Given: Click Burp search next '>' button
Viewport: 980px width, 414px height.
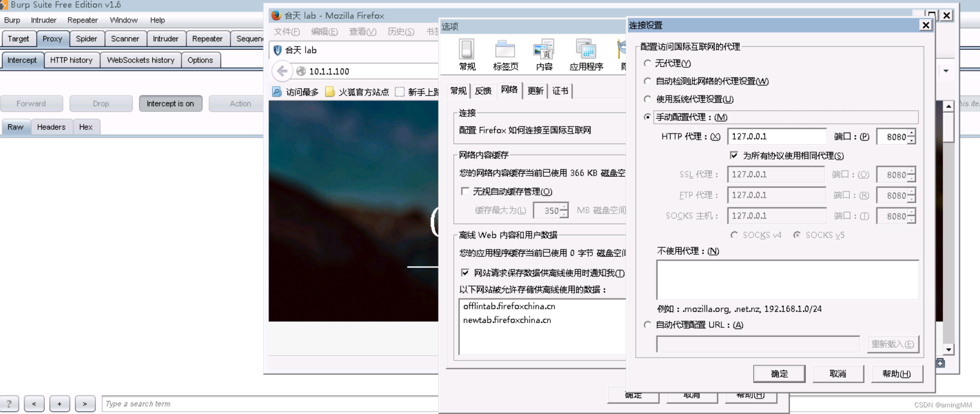Looking at the screenshot, I should [85, 404].
